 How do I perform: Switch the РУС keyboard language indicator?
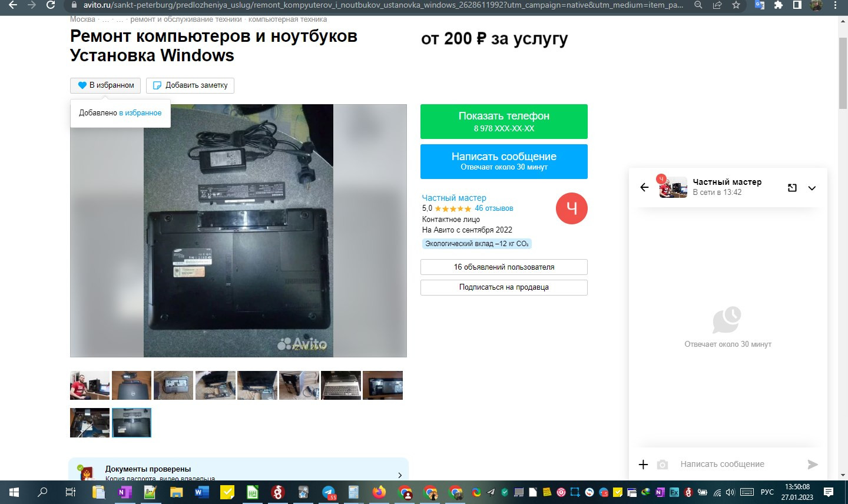click(767, 492)
